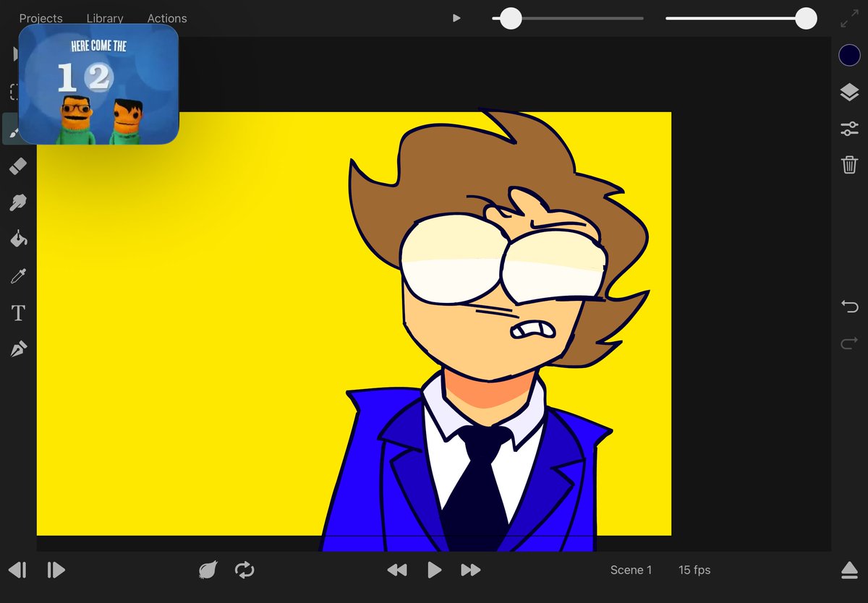This screenshot has width=868, height=603.
Task: Open the Projects menu
Action: [x=41, y=18]
